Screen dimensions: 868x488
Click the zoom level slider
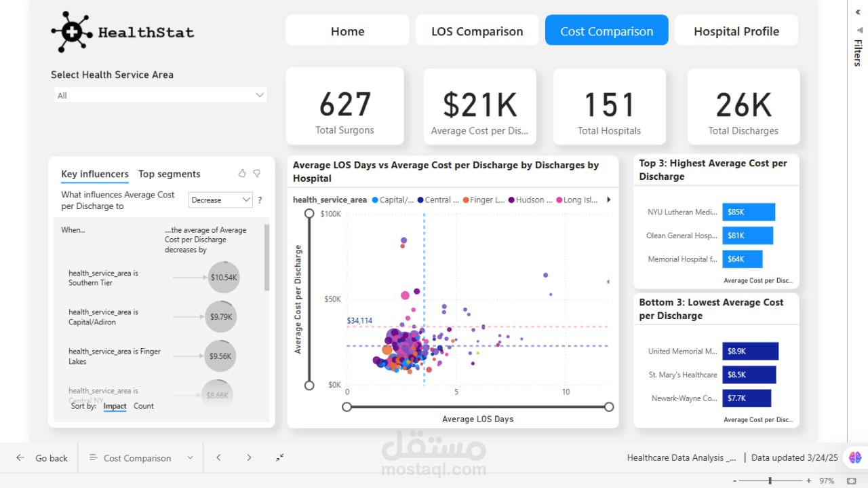(772, 481)
